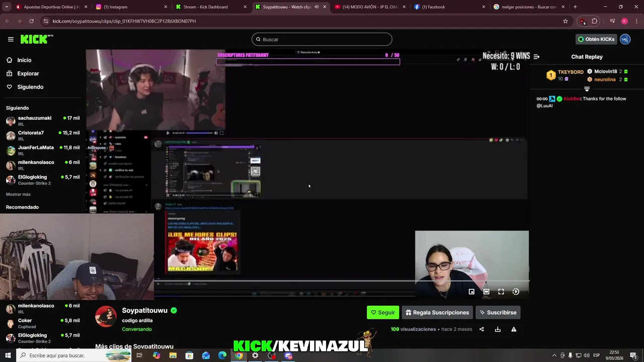Show hidden system tray icons

pos(554,355)
